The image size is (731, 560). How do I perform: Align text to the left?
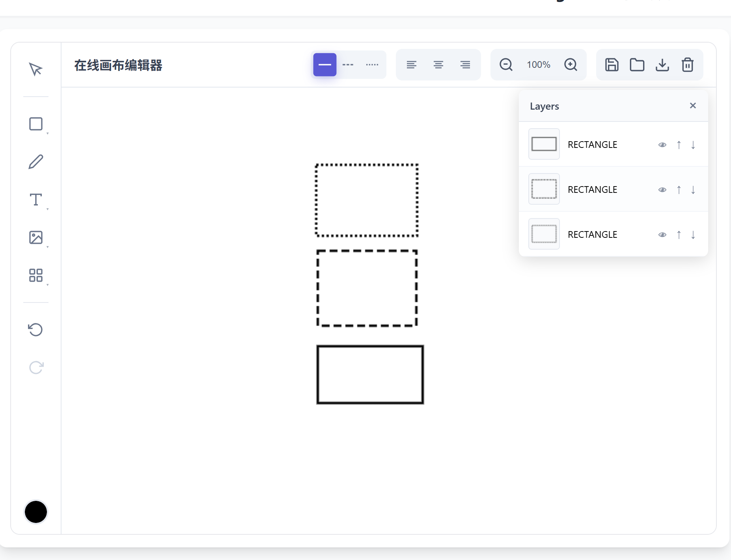(x=411, y=65)
